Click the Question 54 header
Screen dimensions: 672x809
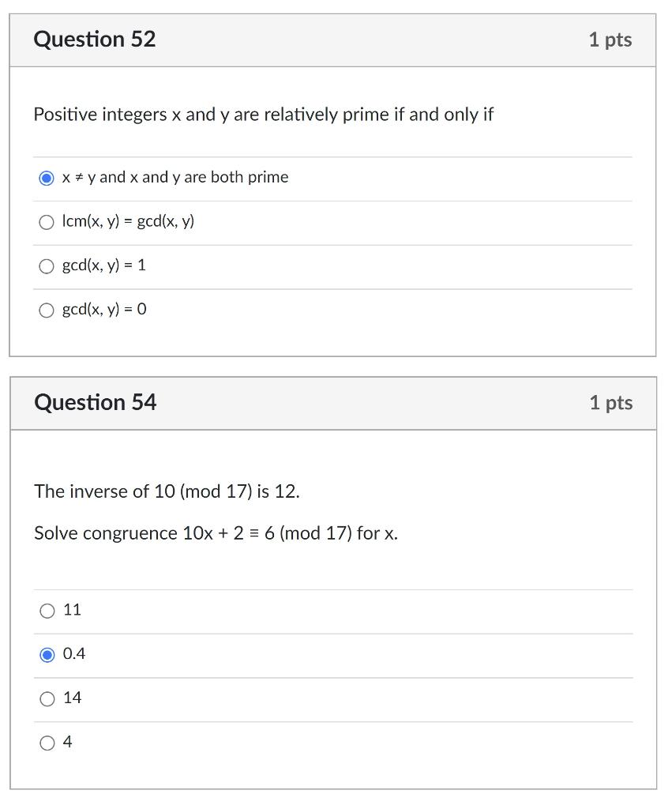[95, 402]
